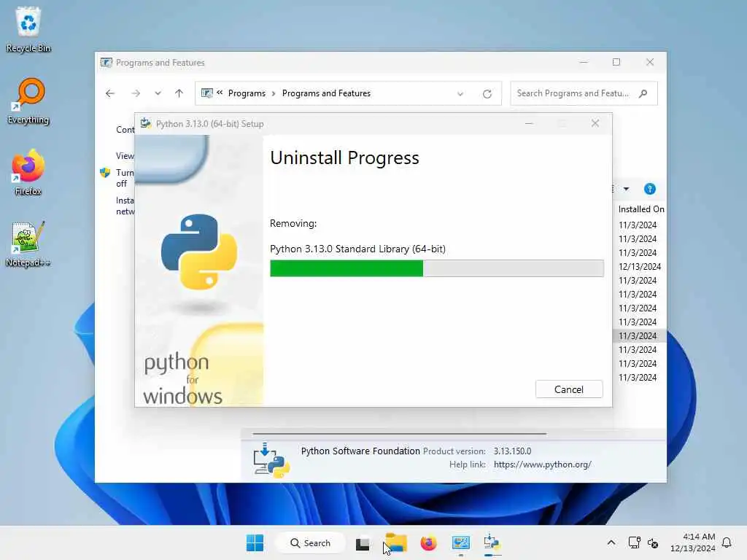Switch to Python Setup taskbar icon
The height and width of the screenshot is (560, 747).
pyautogui.click(x=492, y=542)
